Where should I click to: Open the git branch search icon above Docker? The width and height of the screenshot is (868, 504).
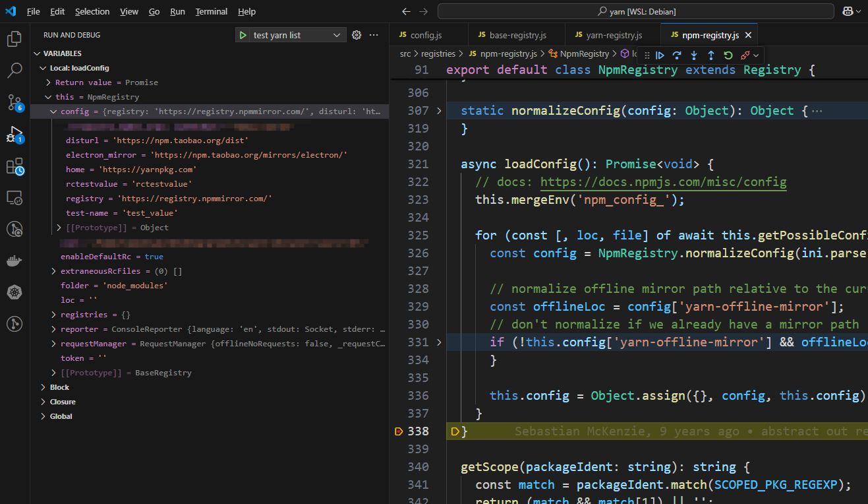pos(14,229)
